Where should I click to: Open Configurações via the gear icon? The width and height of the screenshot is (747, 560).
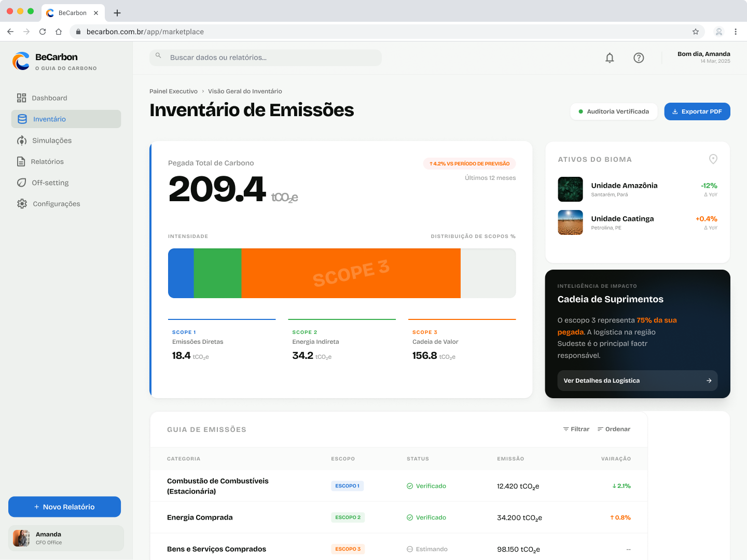click(x=22, y=203)
